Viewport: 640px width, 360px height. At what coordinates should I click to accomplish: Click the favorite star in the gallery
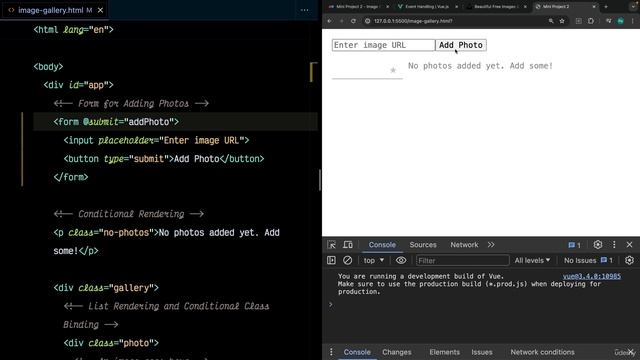click(x=393, y=70)
